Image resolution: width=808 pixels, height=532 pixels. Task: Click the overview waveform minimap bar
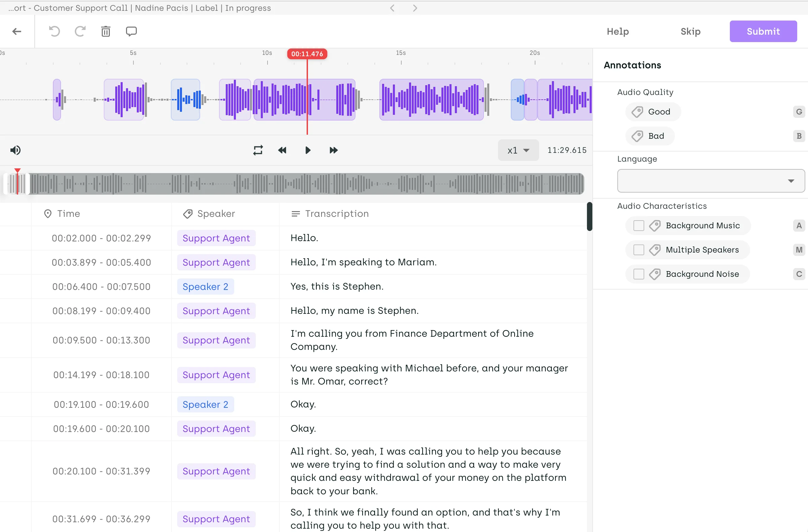(294, 184)
